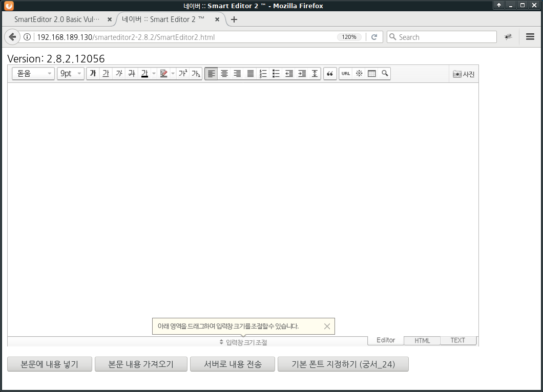Show site information icon

point(27,37)
